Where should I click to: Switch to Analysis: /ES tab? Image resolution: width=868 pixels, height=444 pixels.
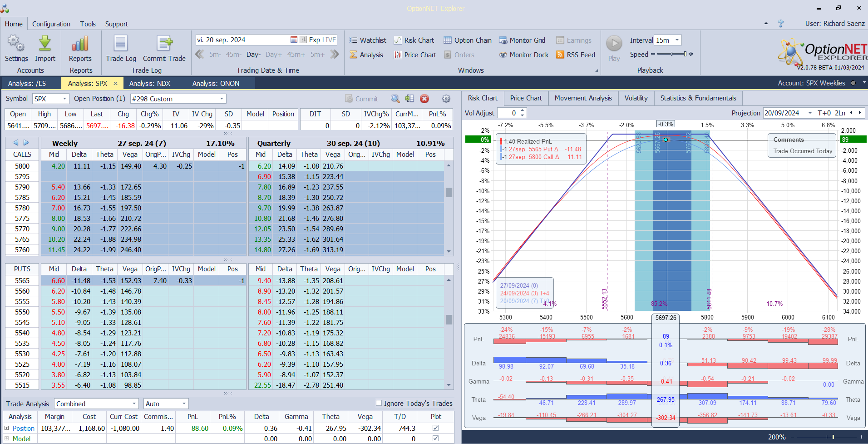coord(27,83)
